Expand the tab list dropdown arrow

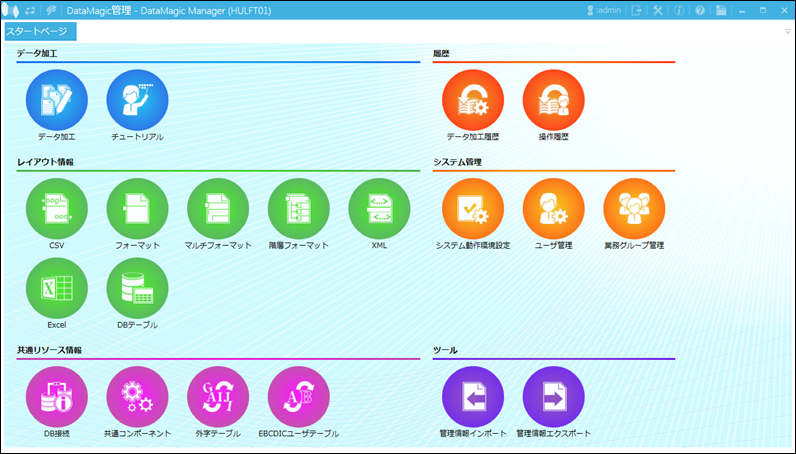788,31
